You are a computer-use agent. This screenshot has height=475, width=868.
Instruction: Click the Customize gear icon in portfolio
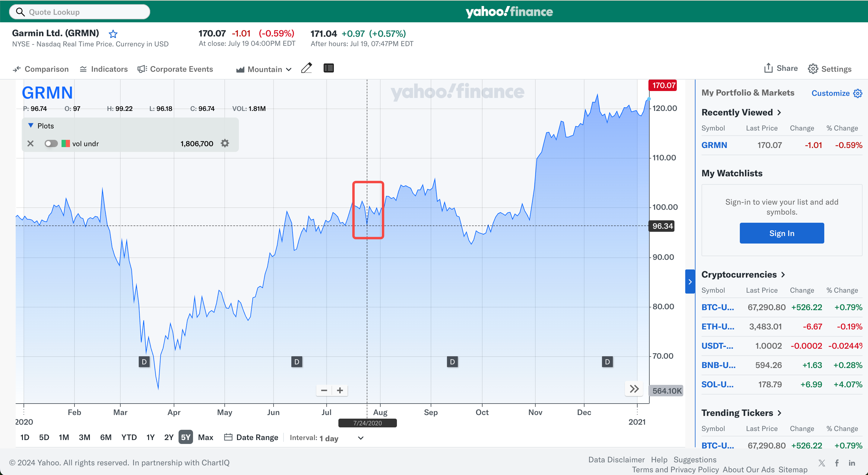point(857,93)
